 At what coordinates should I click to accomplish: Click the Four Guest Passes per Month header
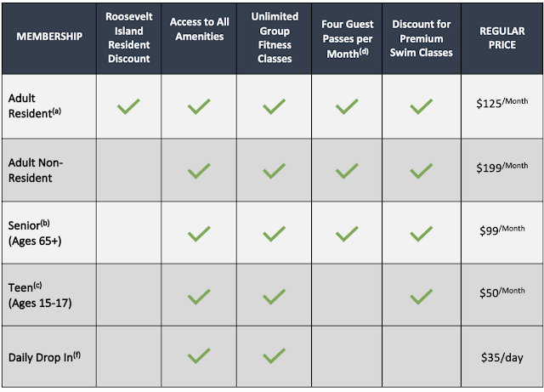coord(348,39)
